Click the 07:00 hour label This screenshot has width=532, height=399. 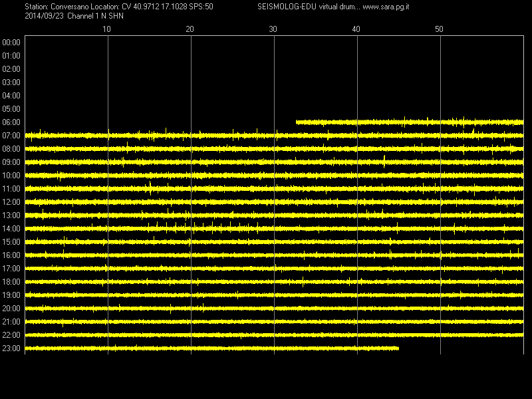(x=11, y=136)
